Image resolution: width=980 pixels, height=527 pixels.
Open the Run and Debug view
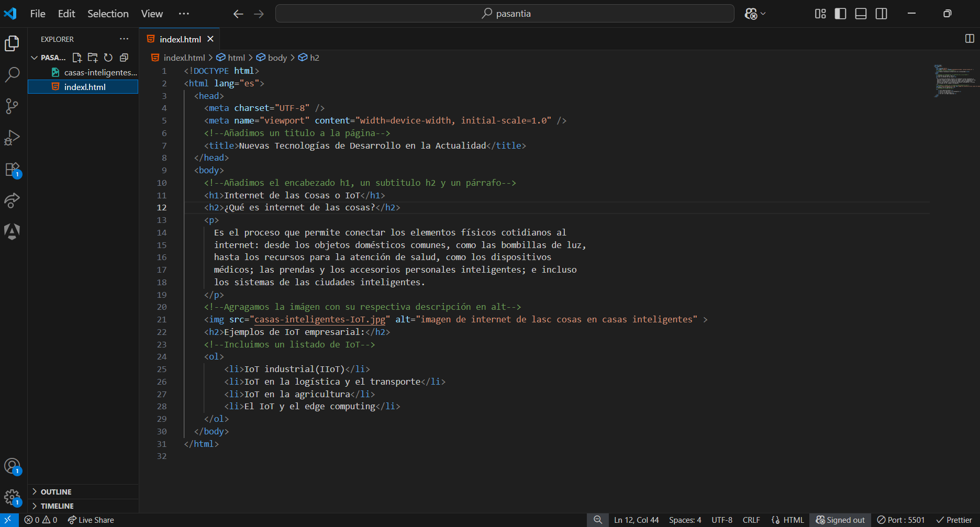coord(12,138)
